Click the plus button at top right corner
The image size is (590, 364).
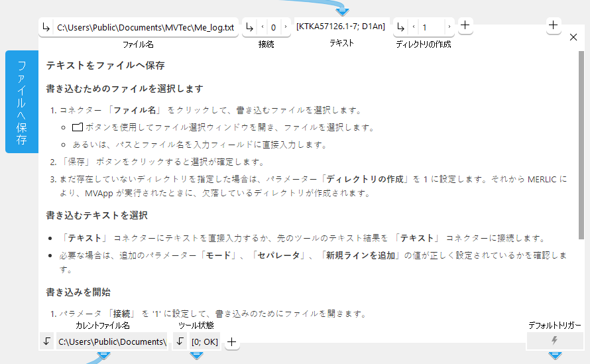[x=554, y=25]
